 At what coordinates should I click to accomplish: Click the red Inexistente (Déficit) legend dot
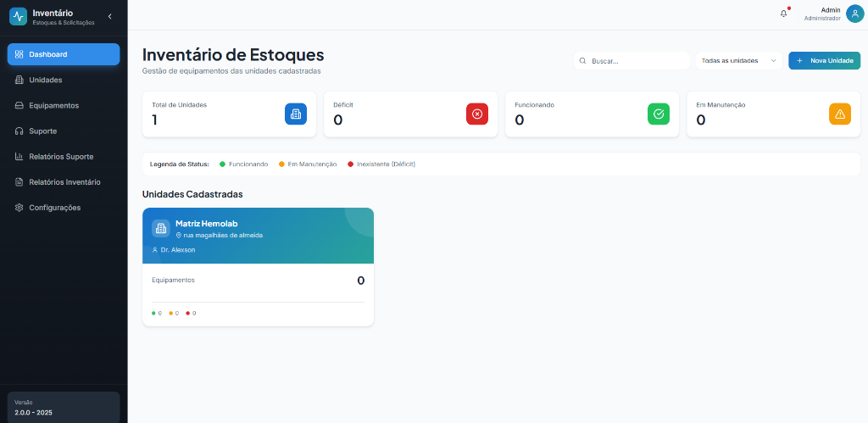click(x=351, y=164)
